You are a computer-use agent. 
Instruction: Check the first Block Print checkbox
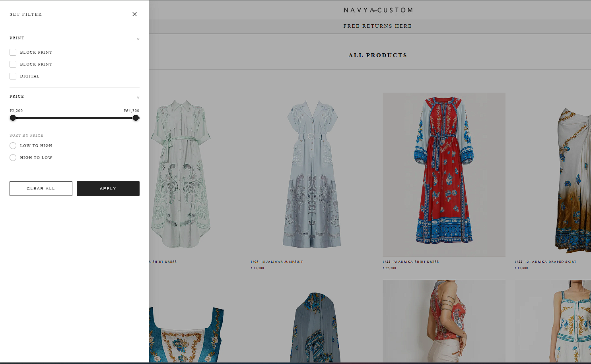click(x=13, y=52)
